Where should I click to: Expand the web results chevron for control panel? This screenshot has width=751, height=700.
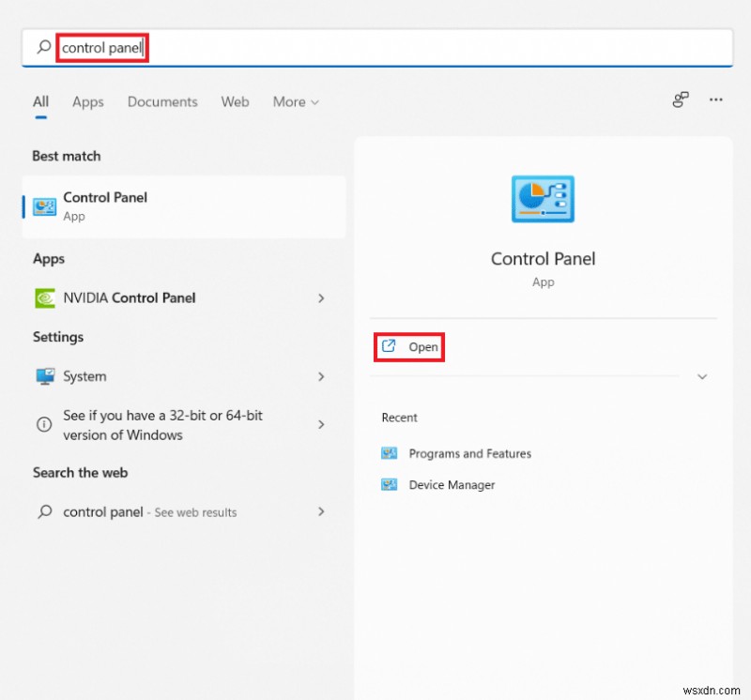[321, 511]
